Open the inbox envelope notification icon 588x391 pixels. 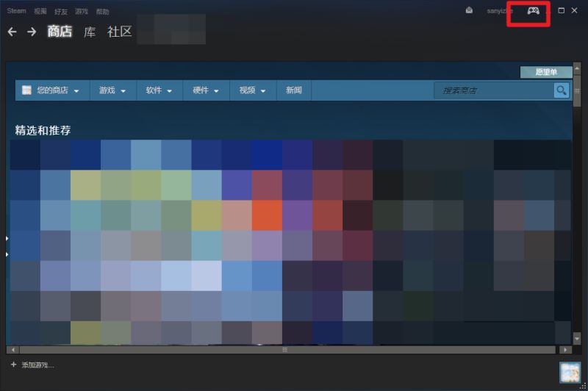[x=469, y=10]
